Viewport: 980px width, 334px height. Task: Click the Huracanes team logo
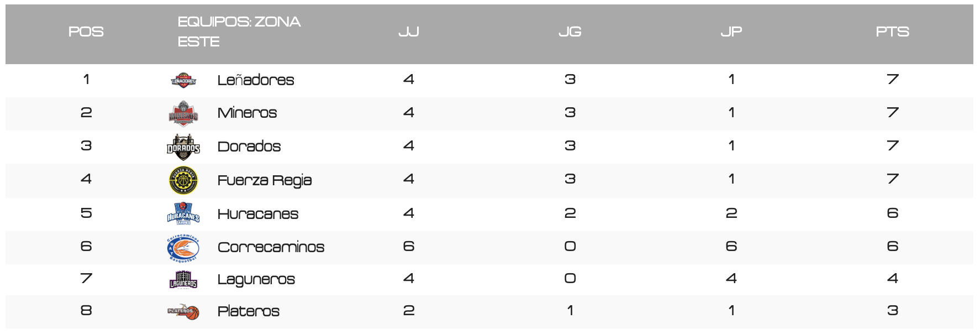[x=183, y=214]
